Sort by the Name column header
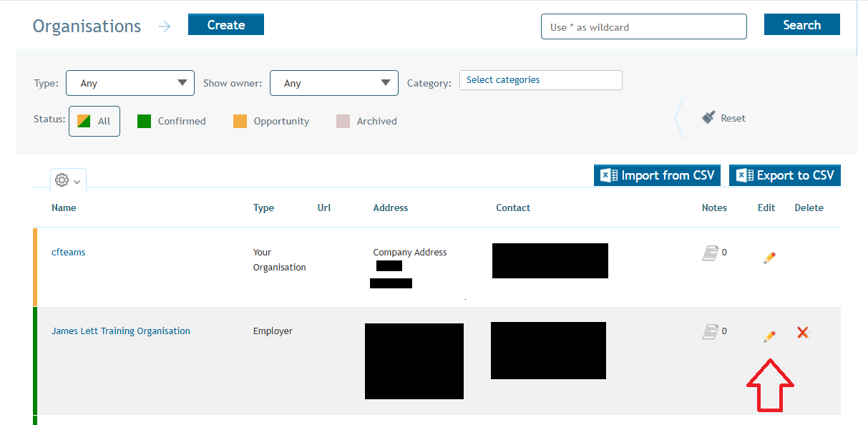Viewport: 868px width, 425px height. 64,207
